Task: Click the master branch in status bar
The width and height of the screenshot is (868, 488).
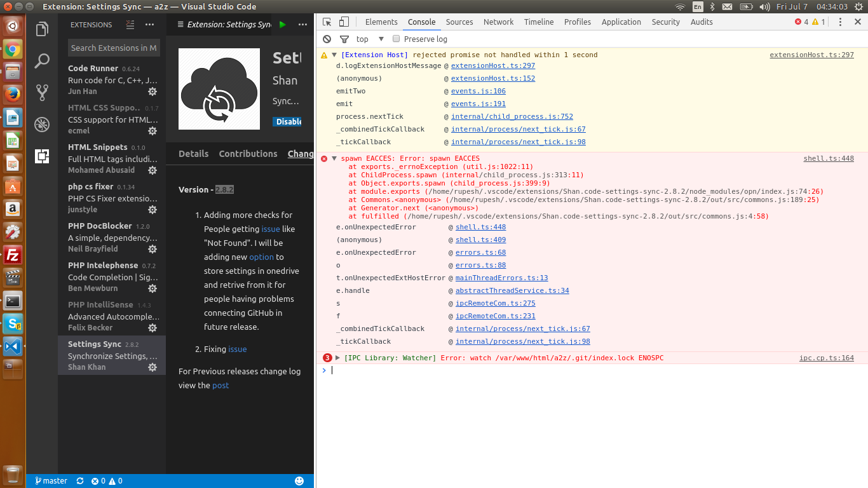Action: point(51,481)
